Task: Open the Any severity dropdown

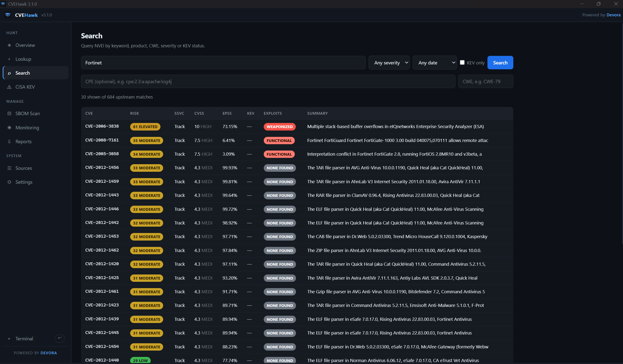Action: tap(389, 63)
